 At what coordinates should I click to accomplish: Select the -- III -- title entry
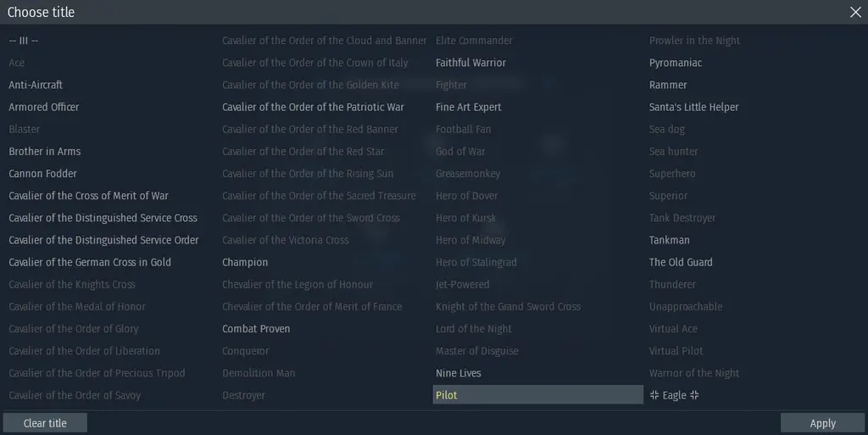click(23, 41)
